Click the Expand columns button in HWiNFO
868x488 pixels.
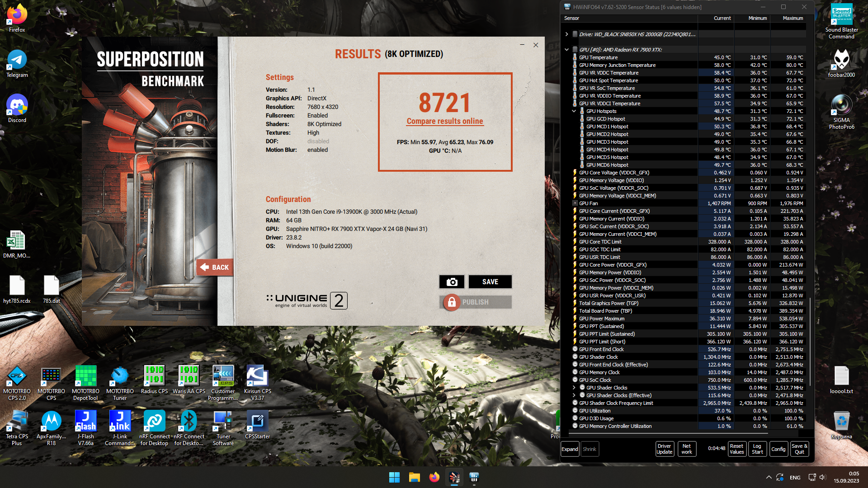click(570, 449)
